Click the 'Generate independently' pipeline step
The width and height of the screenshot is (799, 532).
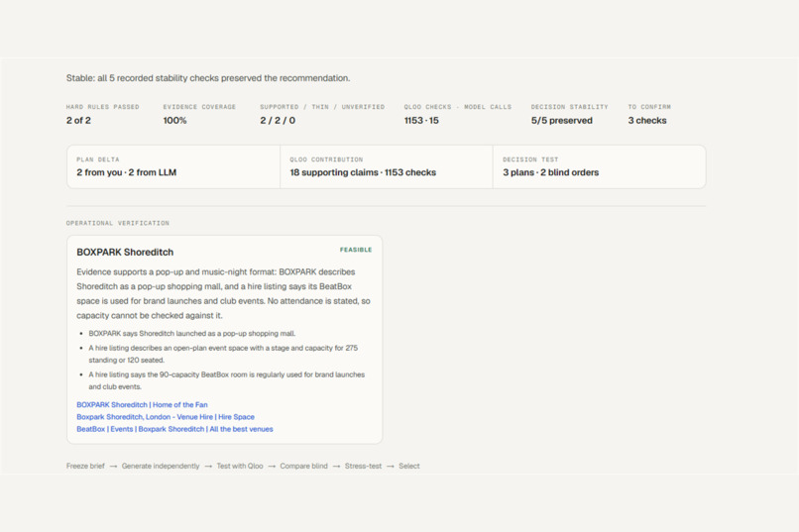click(x=161, y=466)
